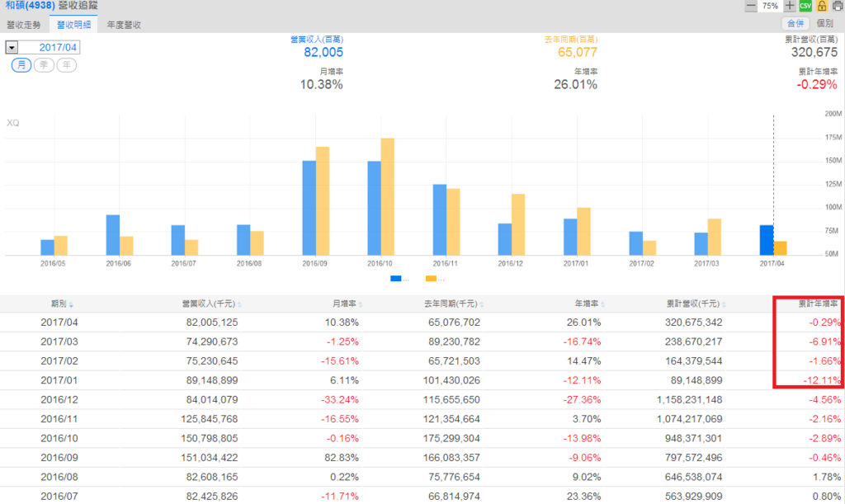This screenshot has width=845, height=504.
Task: Click the 75% zoom level field
Action: click(x=770, y=6)
